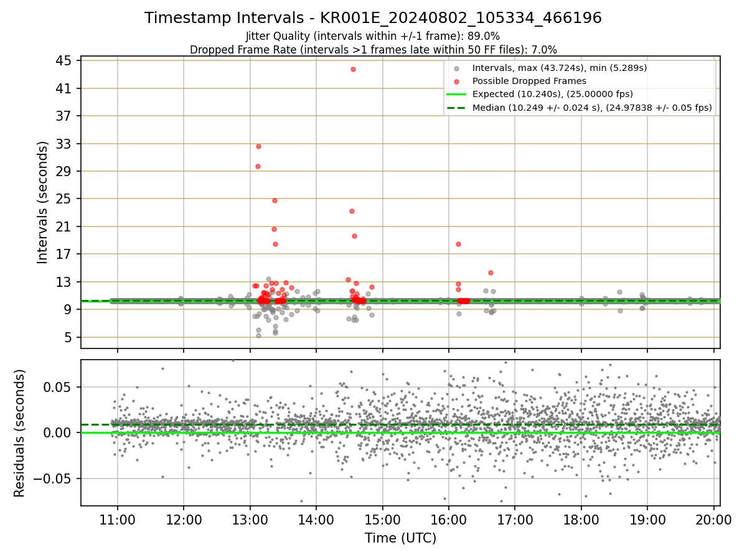
Task: Click the red dropped-frame point near 32.5 seconds
Action: [258, 146]
